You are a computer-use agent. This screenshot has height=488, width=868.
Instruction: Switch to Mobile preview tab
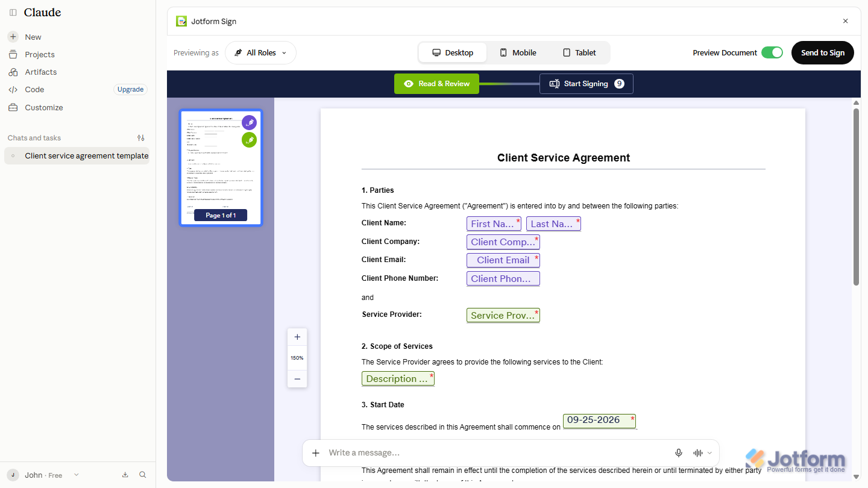pyautogui.click(x=518, y=52)
